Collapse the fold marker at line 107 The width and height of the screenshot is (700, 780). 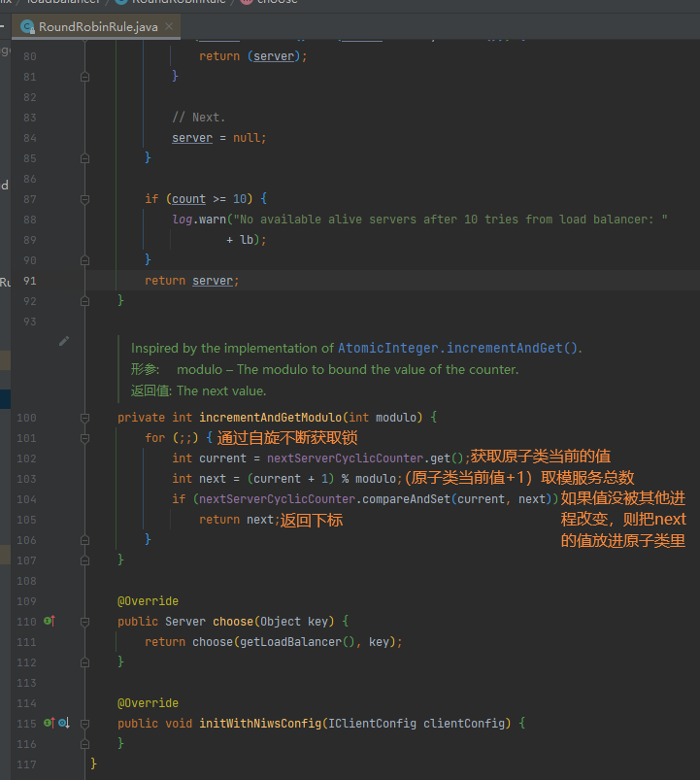[85, 560]
